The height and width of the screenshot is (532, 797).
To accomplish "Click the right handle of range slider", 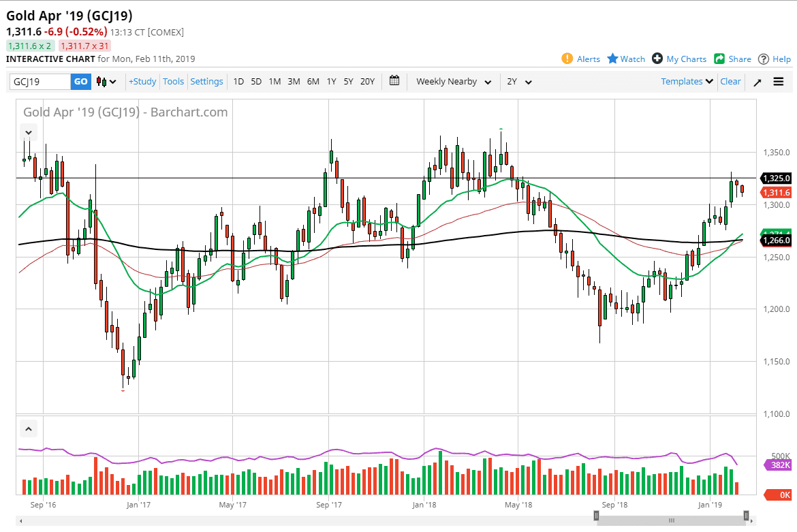I will [x=747, y=516].
